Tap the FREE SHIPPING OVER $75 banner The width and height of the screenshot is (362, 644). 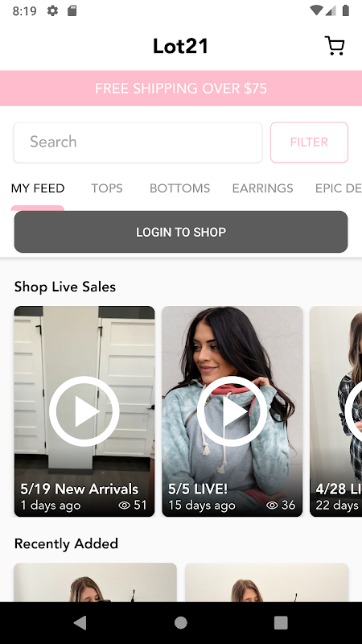click(x=181, y=89)
